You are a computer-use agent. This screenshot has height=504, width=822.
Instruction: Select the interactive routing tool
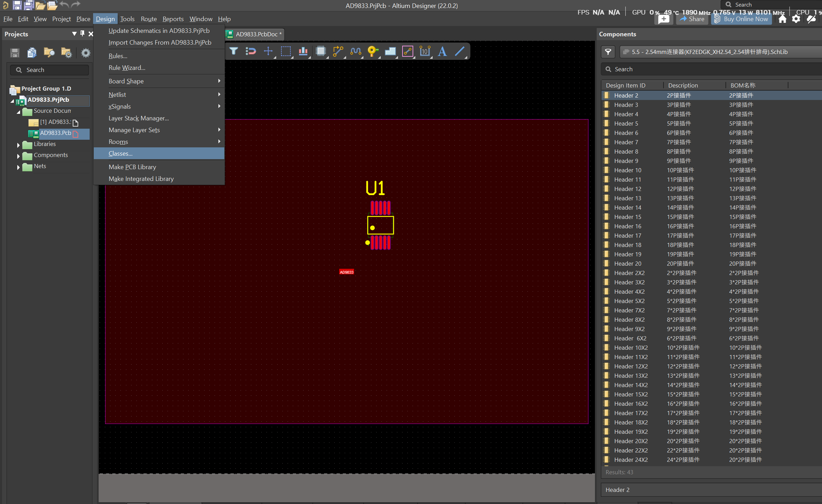(x=338, y=52)
